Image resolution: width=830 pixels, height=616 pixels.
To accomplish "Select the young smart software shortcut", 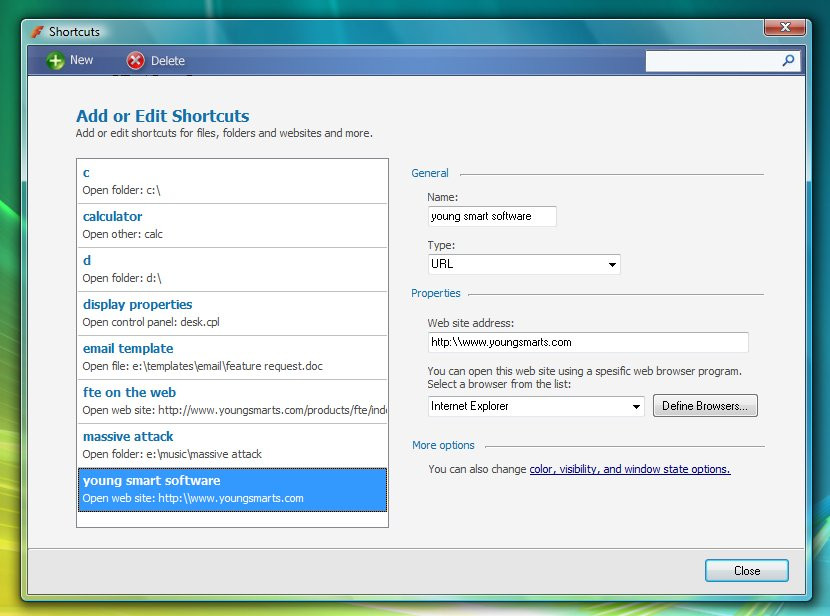I will click(x=232, y=490).
